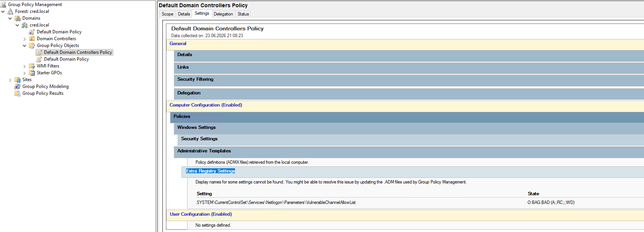Click the cred.local domain icon
The height and width of the screenshot is (232, 644).
[x=25, y=25]
